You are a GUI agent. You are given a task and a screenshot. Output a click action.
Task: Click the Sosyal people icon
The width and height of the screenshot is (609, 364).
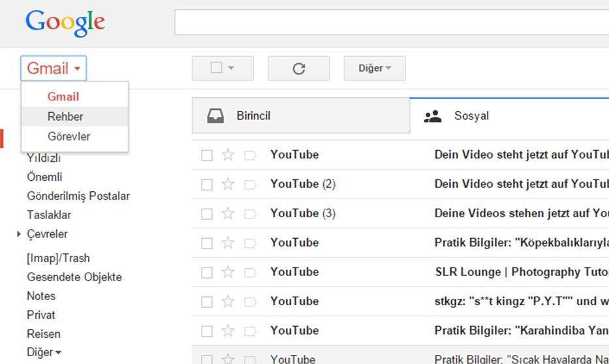433,116
